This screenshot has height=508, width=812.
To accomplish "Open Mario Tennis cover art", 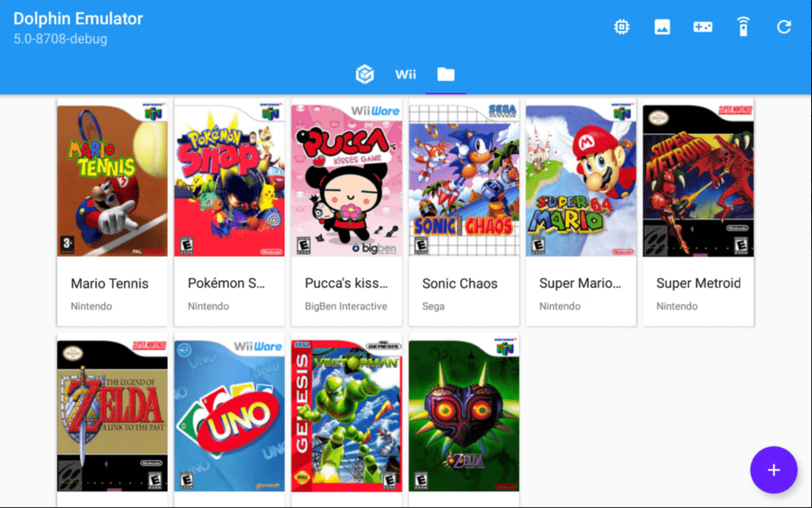I will pos(112,180).
